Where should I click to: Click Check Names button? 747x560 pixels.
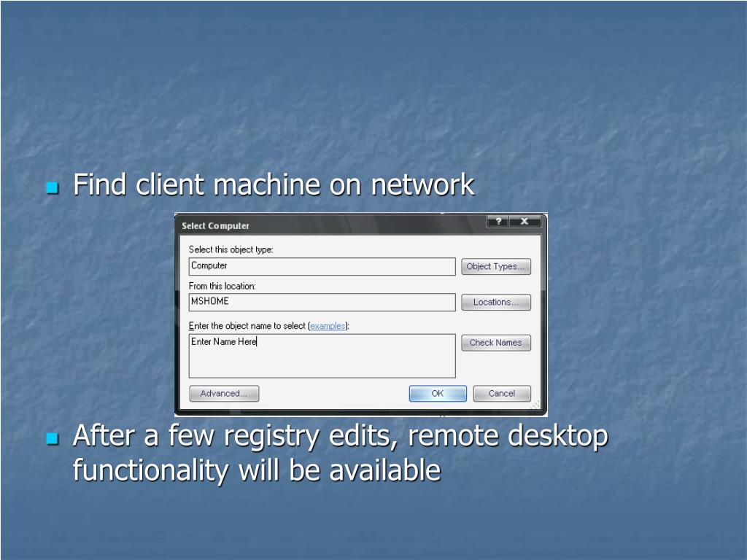[x=496, y=343]
